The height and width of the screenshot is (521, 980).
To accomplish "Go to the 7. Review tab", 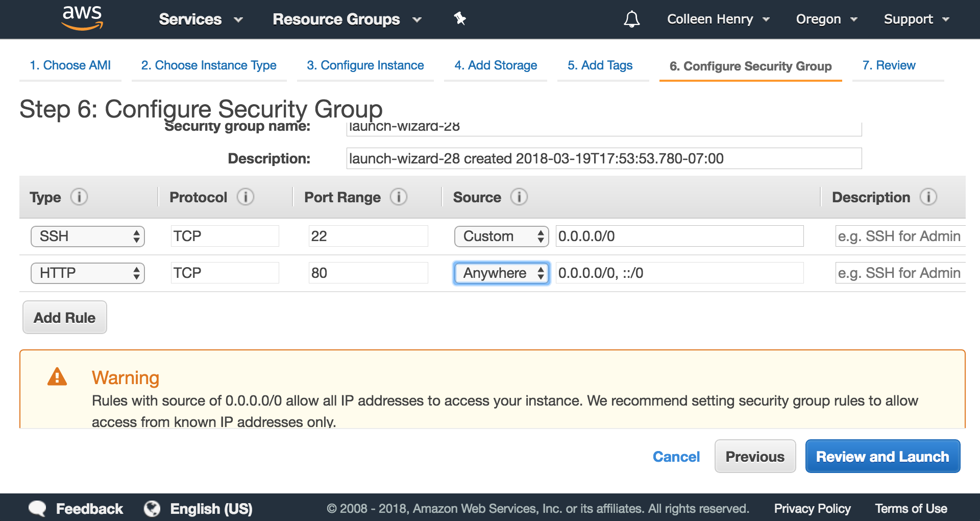I will pyautogui.click(x=889, y=65).
